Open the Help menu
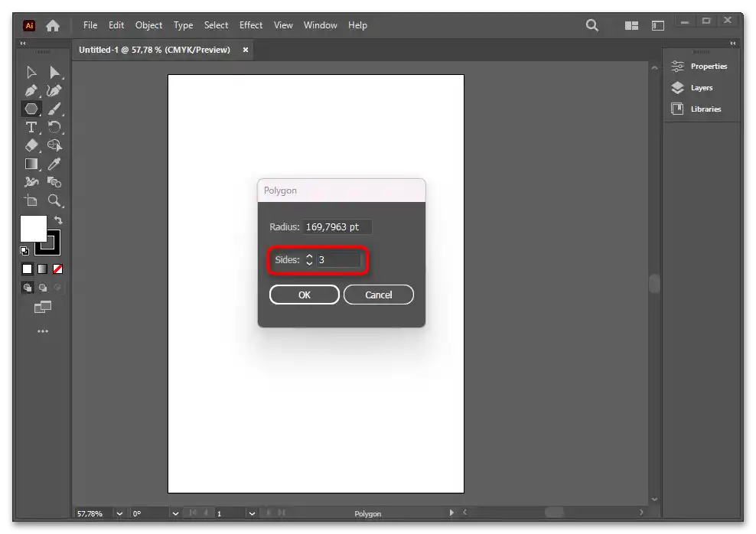Screen dimensions: 756x534 tap(358, 25)
